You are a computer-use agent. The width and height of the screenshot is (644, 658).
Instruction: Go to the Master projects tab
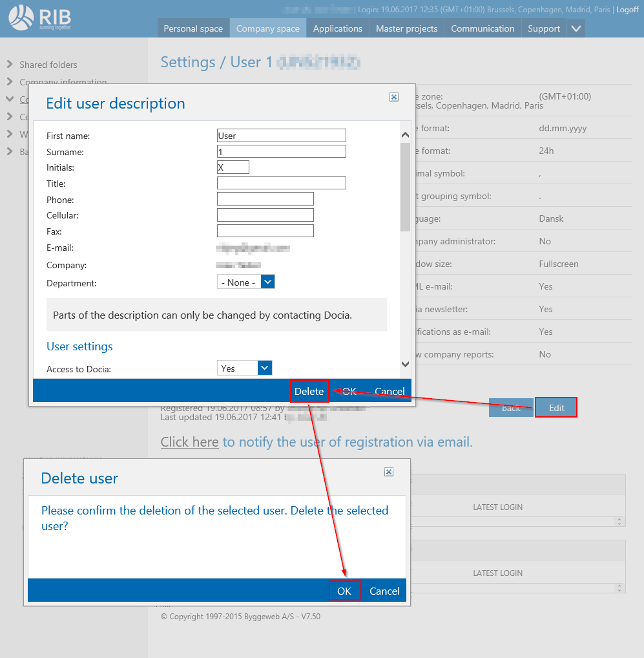[x=406, y=28]
